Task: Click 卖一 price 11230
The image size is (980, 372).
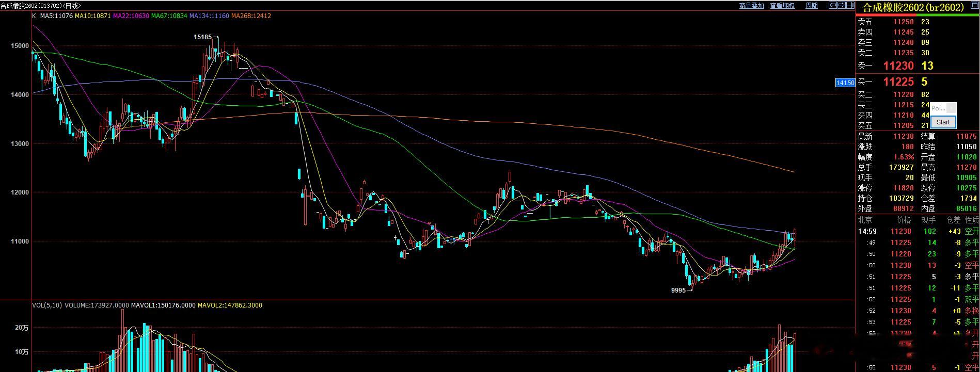Action: [898, 66]
